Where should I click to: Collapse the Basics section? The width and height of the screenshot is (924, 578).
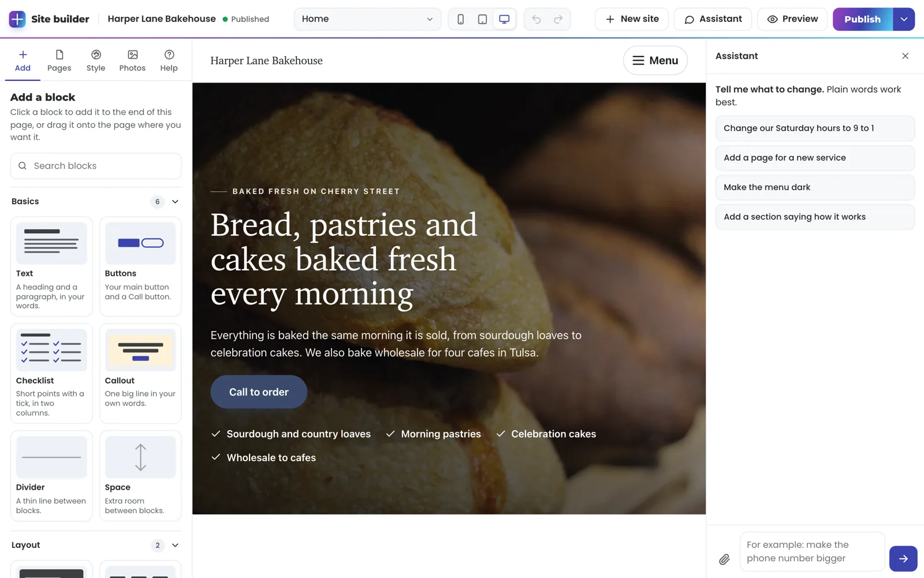(x=175, y=202)
